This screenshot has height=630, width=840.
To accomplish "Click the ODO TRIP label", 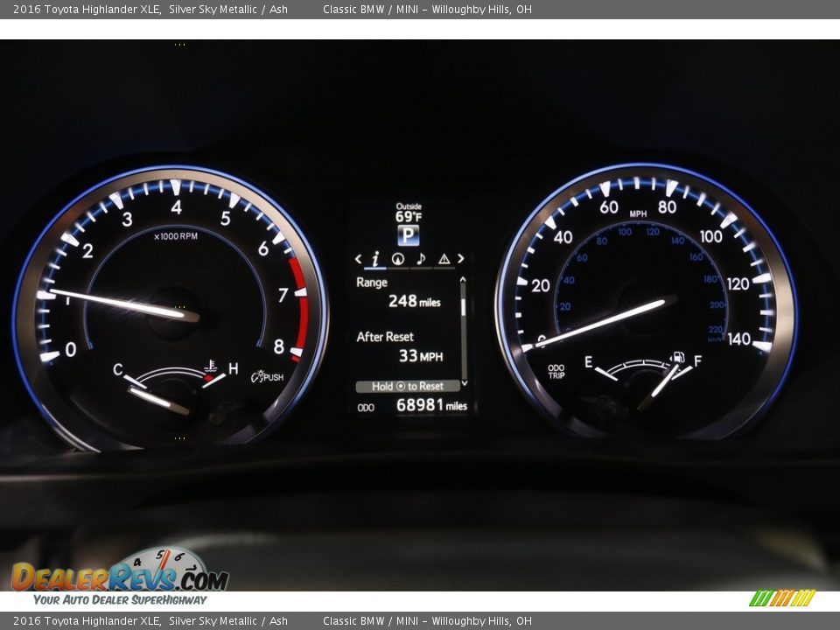I will (556, 372).
